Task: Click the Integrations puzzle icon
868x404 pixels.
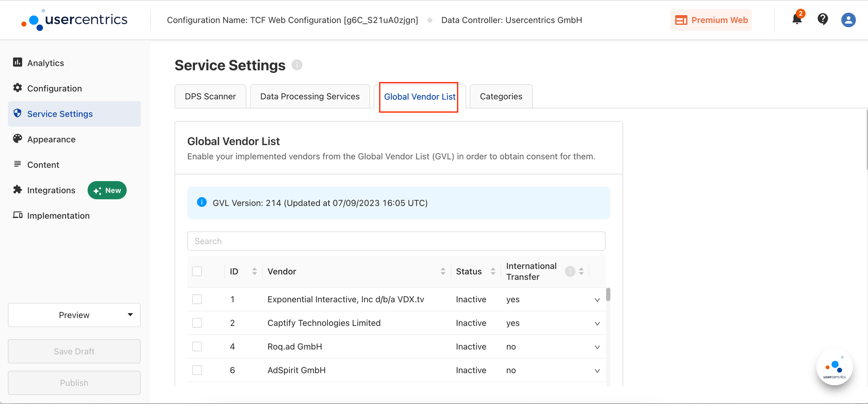Action: 17,190
